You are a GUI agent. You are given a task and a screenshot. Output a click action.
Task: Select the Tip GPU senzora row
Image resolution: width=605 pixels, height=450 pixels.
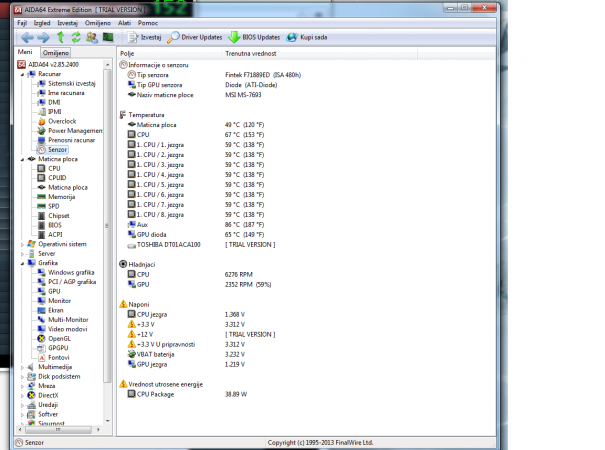[x=203, y=85]
